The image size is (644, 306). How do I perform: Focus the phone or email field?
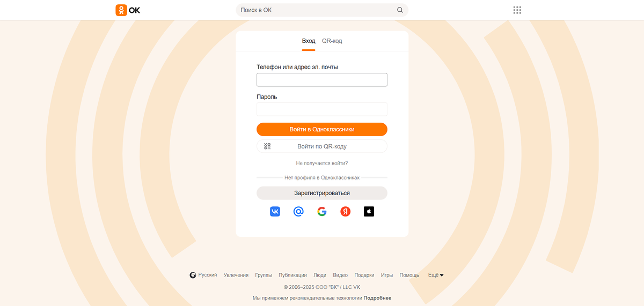[x=322, y=80]
